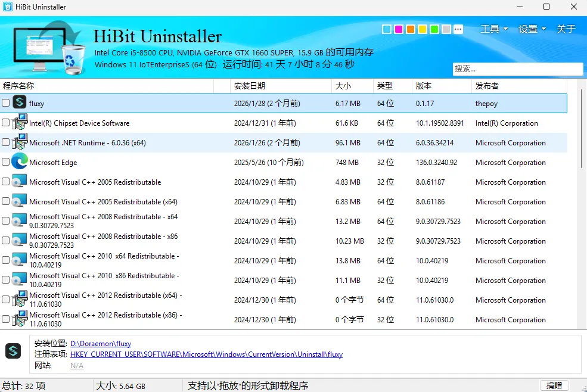Image resolution: width=587 pixels, height=392 pixels.
Task: Select the 2026/1/26 install date cell
Action: pos(267,142)
